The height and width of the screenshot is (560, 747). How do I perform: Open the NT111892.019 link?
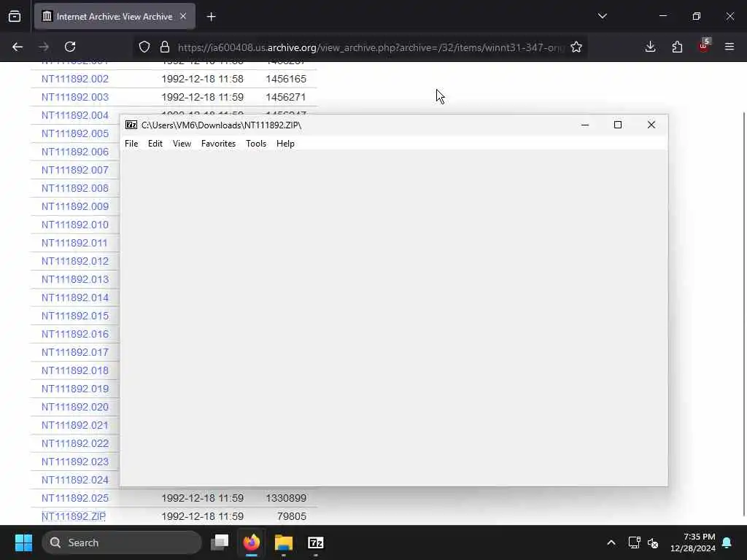coord(75,389)
